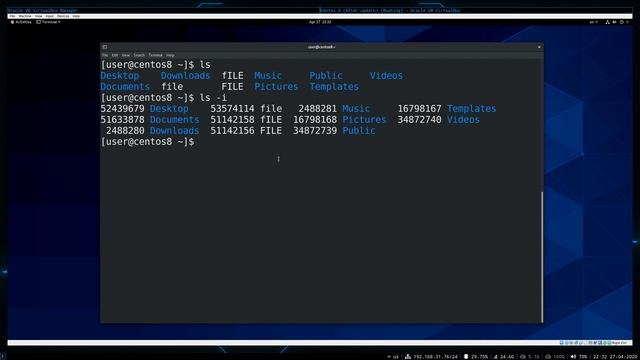Open terminal window's Edit menu
Screen dimensions: 640x360
(x=115, y=55)
